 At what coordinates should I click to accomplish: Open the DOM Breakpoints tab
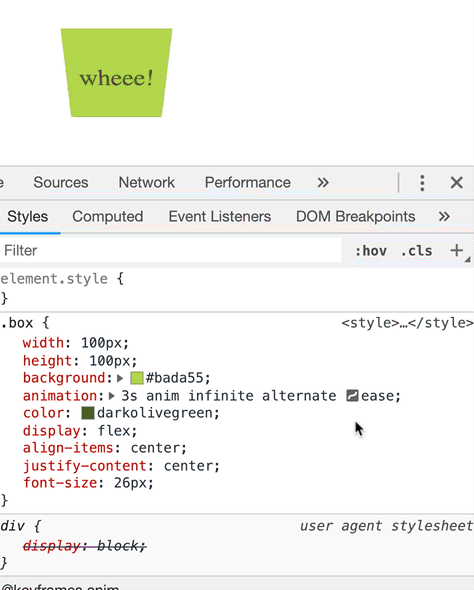(x=356, y=217)
